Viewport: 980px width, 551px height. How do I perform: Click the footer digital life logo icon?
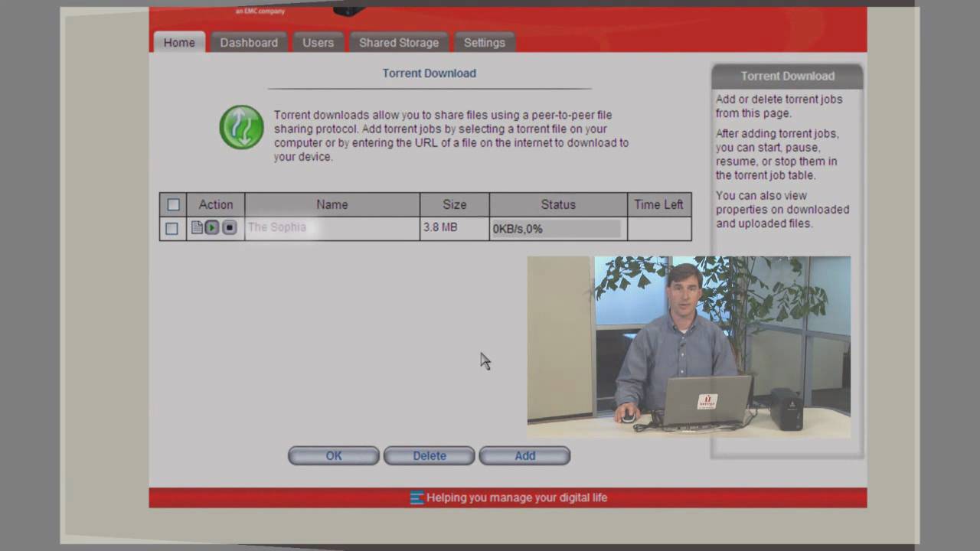(416, 497)
